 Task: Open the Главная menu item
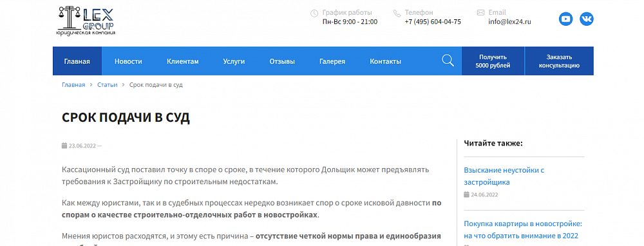(x=77, y=61)
